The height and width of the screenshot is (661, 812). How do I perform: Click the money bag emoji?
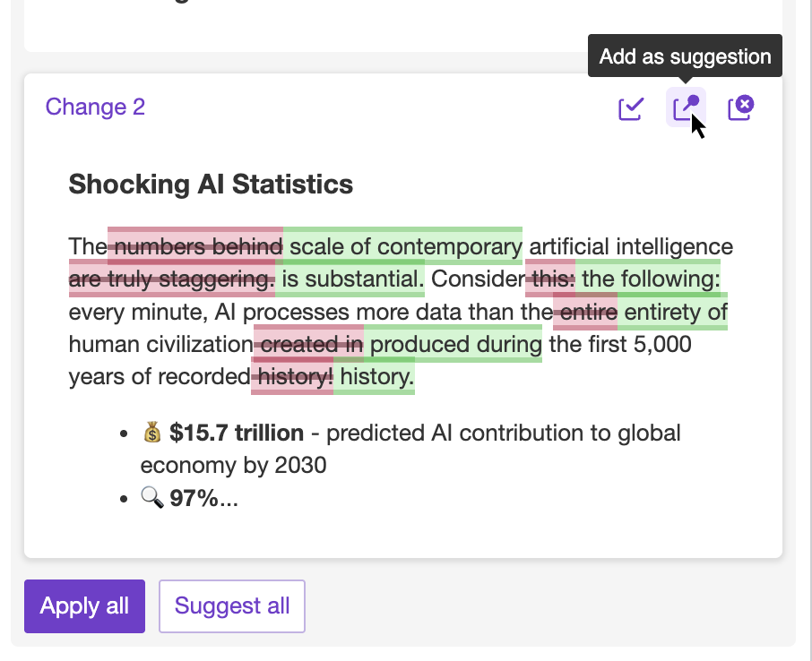click(151, 434)
